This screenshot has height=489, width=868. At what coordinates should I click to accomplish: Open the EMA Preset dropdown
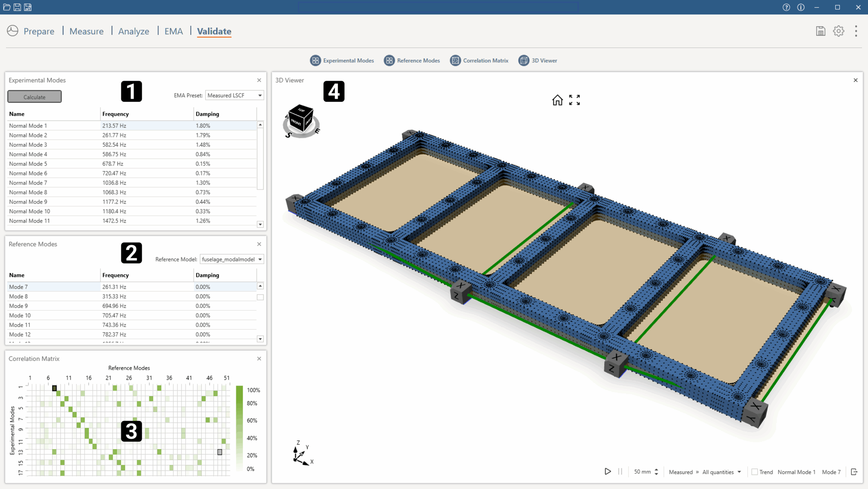[234, 95]
